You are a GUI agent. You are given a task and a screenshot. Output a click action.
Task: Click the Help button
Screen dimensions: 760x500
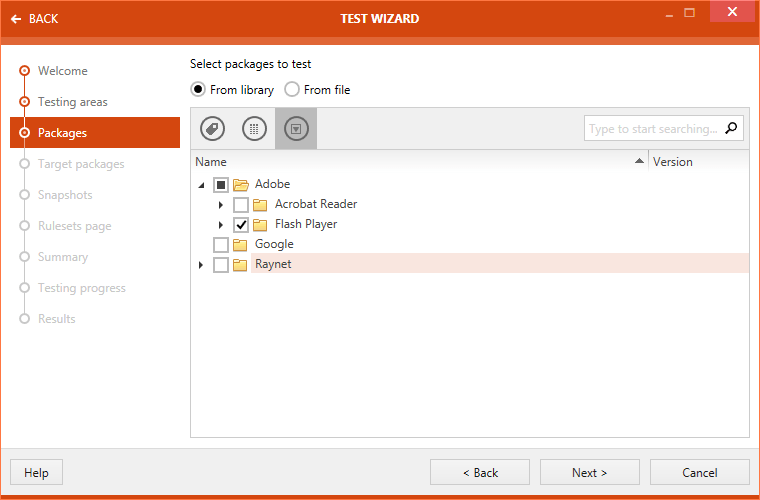[36, 472]
